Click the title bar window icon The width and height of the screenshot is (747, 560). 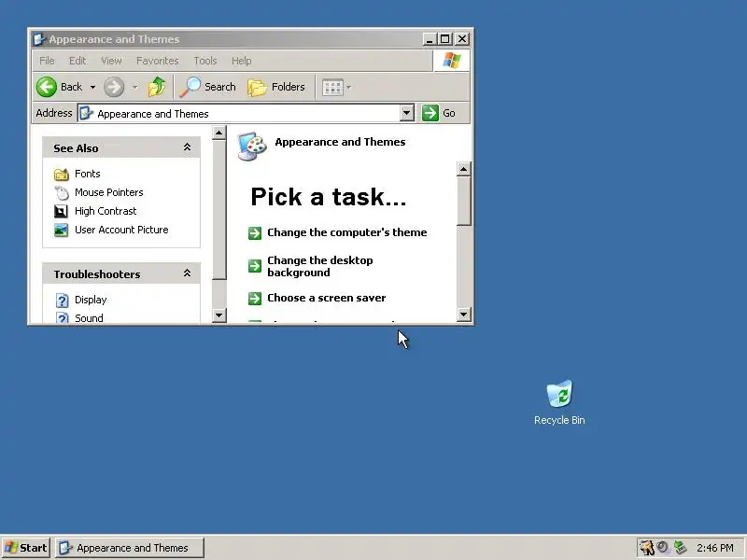pos(39,39)
